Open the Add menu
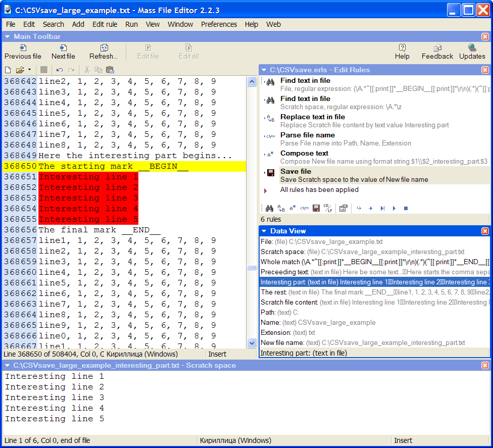Screen dimensions: 493x448 pos(78,24)
